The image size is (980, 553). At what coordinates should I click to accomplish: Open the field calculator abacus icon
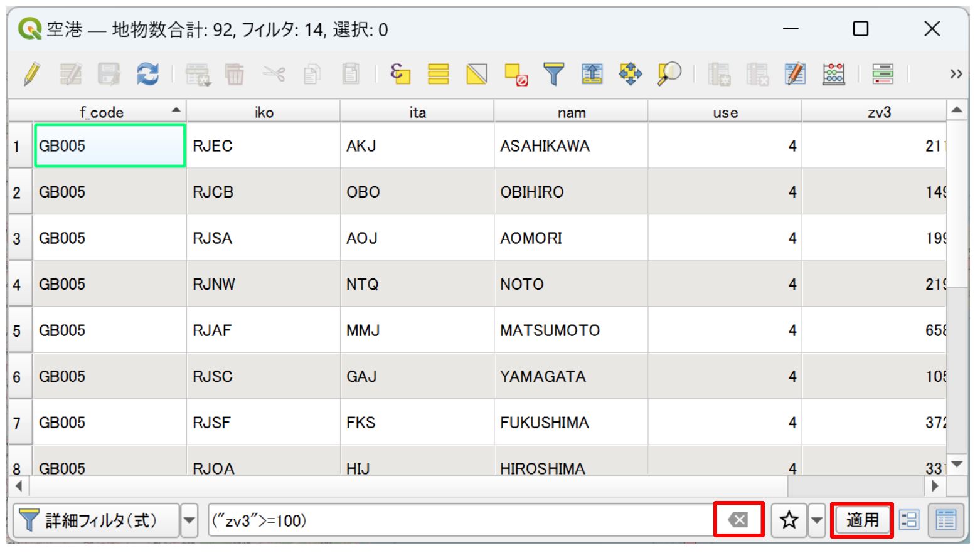tap(834, 74)
